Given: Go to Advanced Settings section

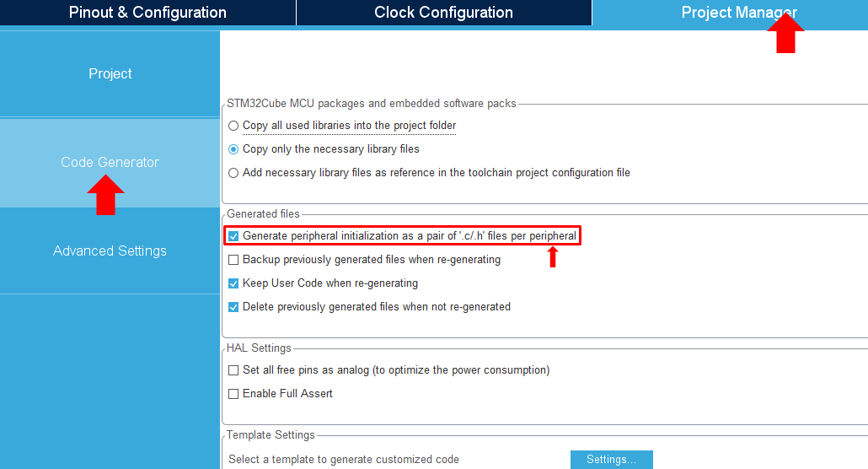Looking at the screenshot, I should click(110, 251).
